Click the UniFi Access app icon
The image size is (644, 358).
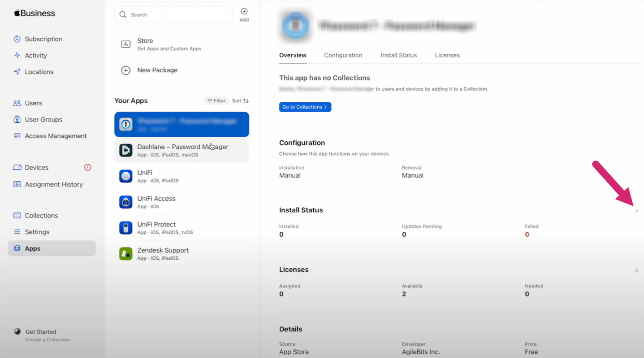click(x=125, y=202)
